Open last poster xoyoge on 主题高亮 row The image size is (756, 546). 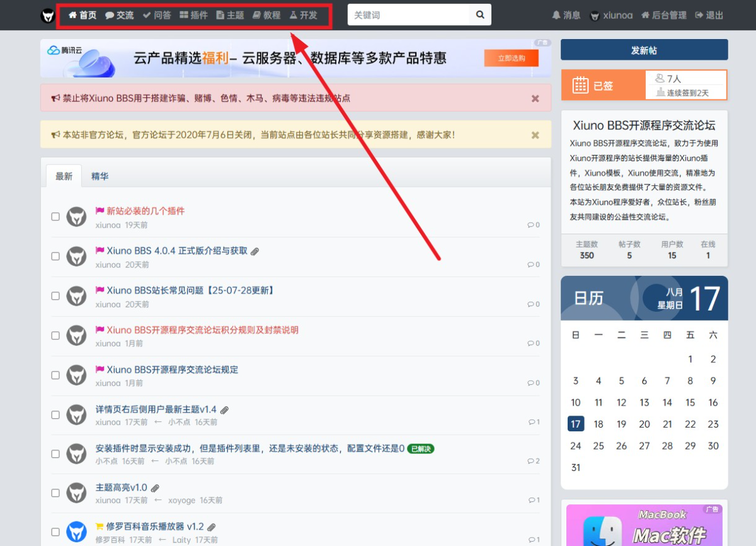181,500
